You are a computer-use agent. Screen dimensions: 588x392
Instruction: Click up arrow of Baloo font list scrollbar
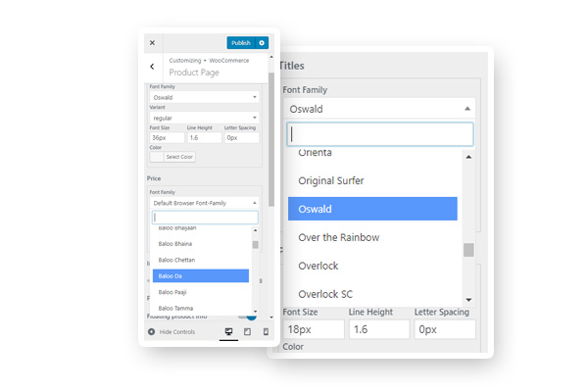(x=256, y=230)
